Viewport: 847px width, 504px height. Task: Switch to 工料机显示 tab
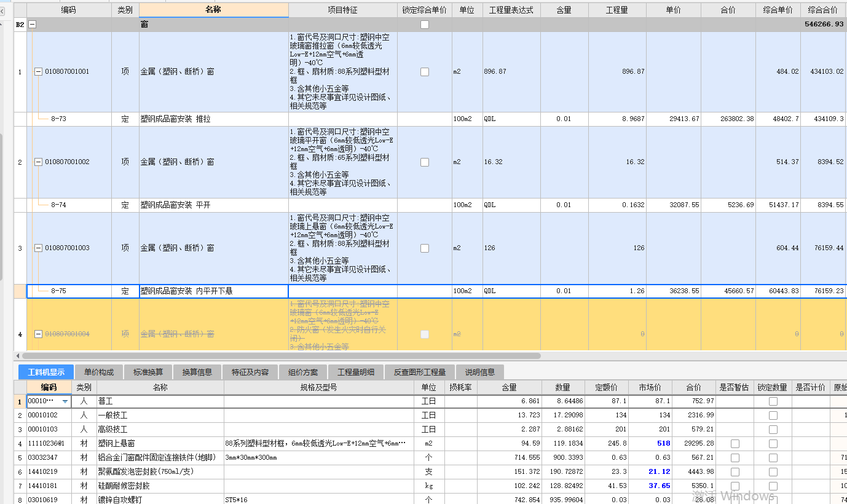click(x=46, y=372)
